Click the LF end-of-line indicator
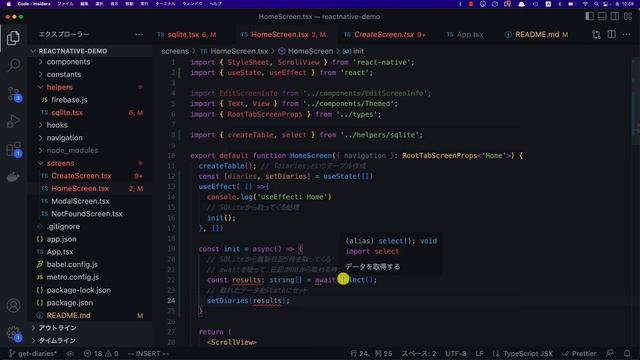 [479, 353]
